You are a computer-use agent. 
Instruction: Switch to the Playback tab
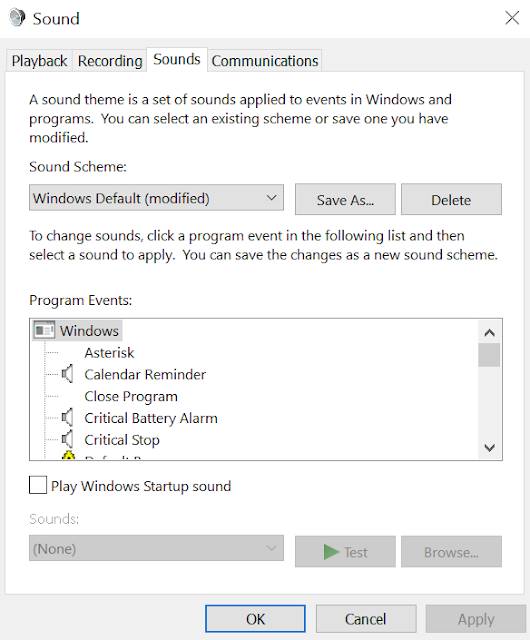click(39, 61)
